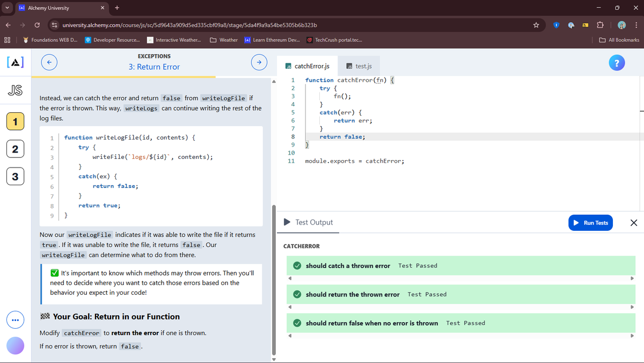Click the browser forward arrow

tap(23, 25)
